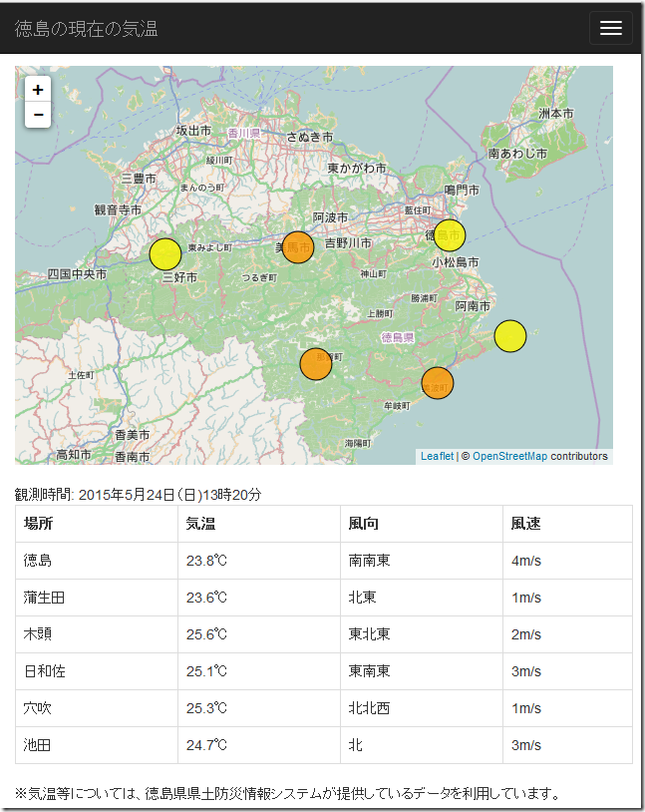Screen dimensions: 645x812
Task: Click the yellow marker on 徳島市
Action: [x=450, y=235]
